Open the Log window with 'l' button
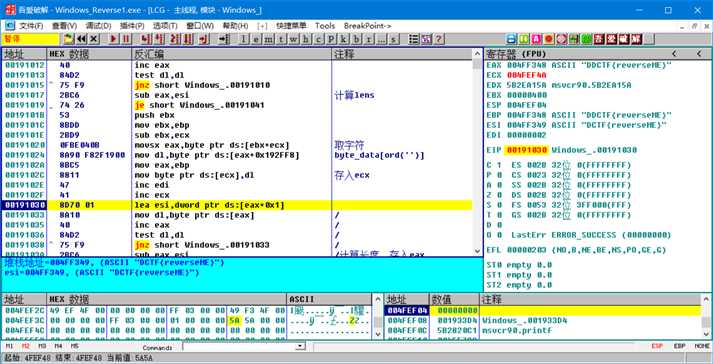 (x=244, y=39)
